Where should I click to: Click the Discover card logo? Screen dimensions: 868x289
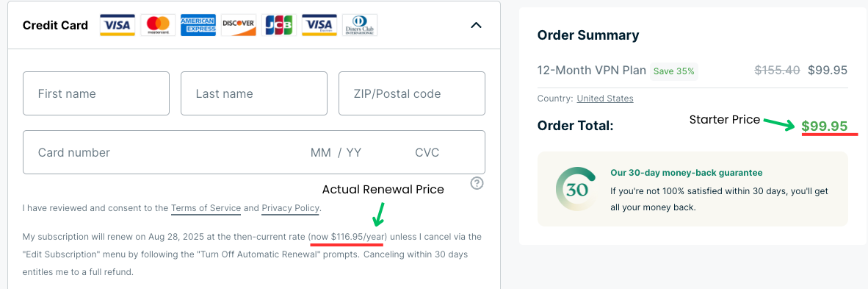(239, 25)
